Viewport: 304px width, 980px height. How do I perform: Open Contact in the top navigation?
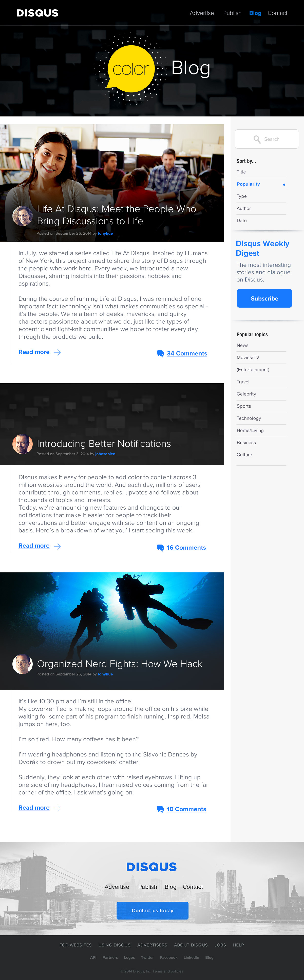point(277,13)
